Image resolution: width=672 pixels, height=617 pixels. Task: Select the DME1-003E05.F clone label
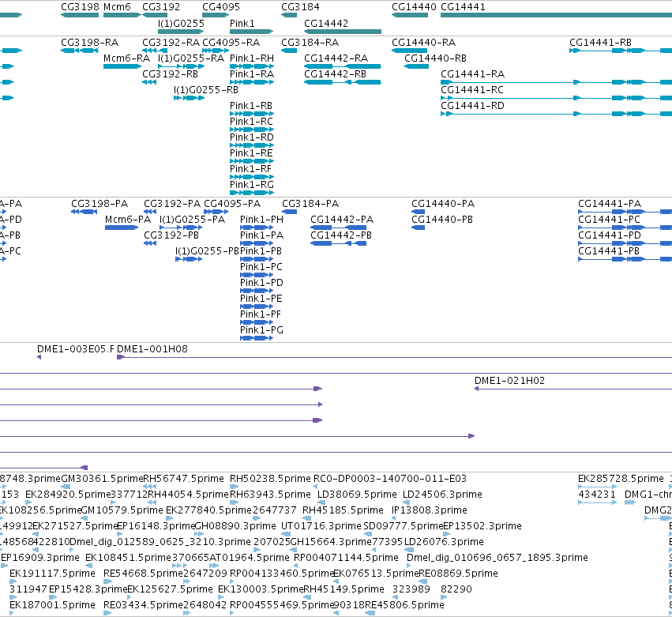pos(76,348)
